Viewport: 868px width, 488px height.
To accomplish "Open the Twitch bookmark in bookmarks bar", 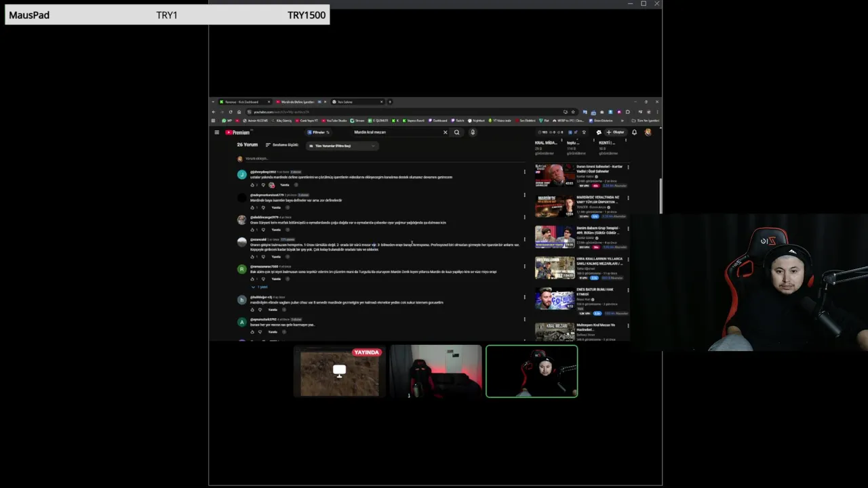I will [458, 121].
